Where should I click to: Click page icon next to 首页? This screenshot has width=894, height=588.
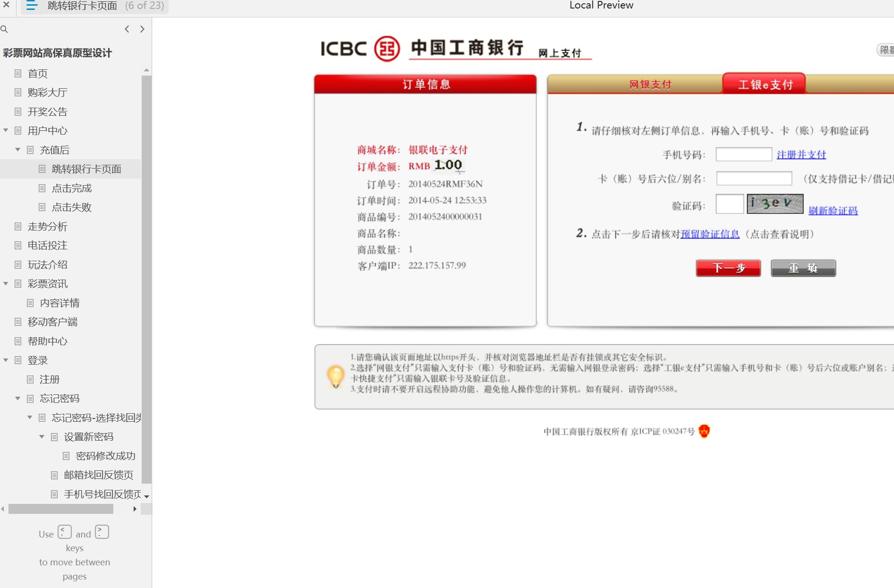pos(18,73)
